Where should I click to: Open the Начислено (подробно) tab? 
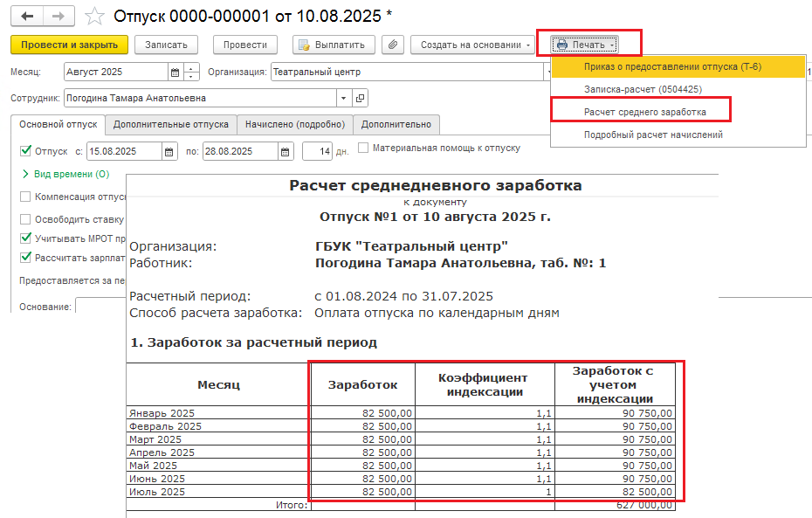pos(294,124)
